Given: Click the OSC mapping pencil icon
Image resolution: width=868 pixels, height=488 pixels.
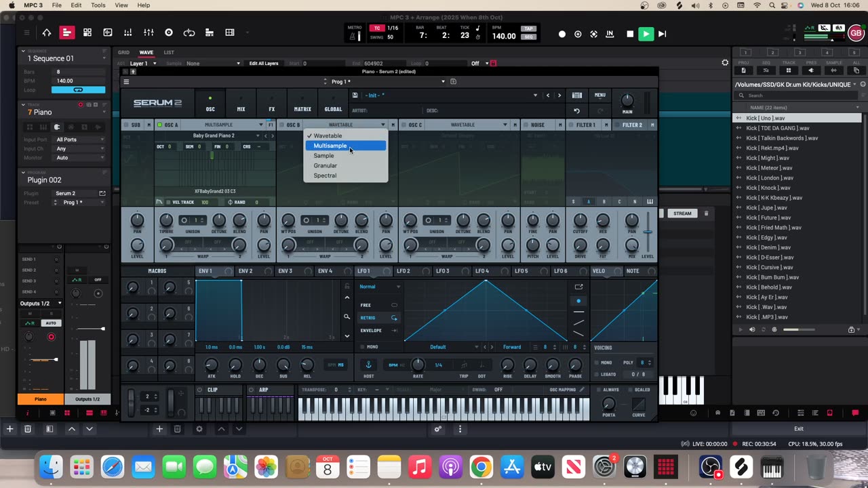Looking at the screenshot, I should pos(582,390).
